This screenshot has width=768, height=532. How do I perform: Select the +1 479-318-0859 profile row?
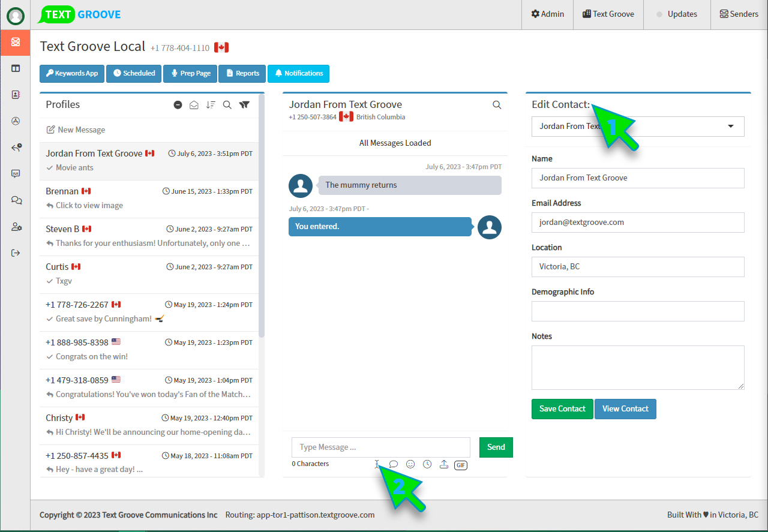pos(149,387)
